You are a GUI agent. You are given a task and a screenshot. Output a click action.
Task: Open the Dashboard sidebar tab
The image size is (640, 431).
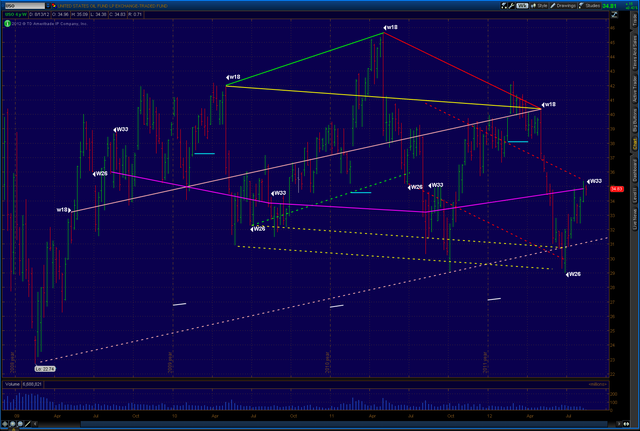pos(635,171)
